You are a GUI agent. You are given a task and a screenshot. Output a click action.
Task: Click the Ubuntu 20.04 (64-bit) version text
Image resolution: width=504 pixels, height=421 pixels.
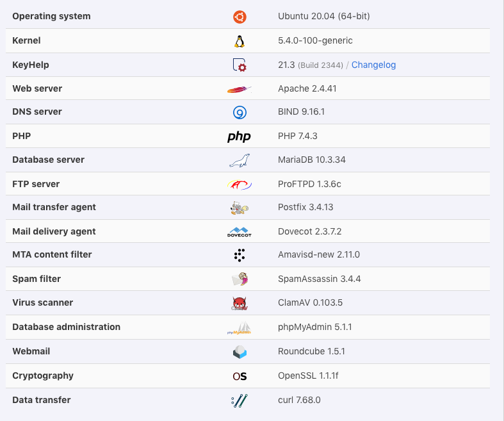coord(323,16)
